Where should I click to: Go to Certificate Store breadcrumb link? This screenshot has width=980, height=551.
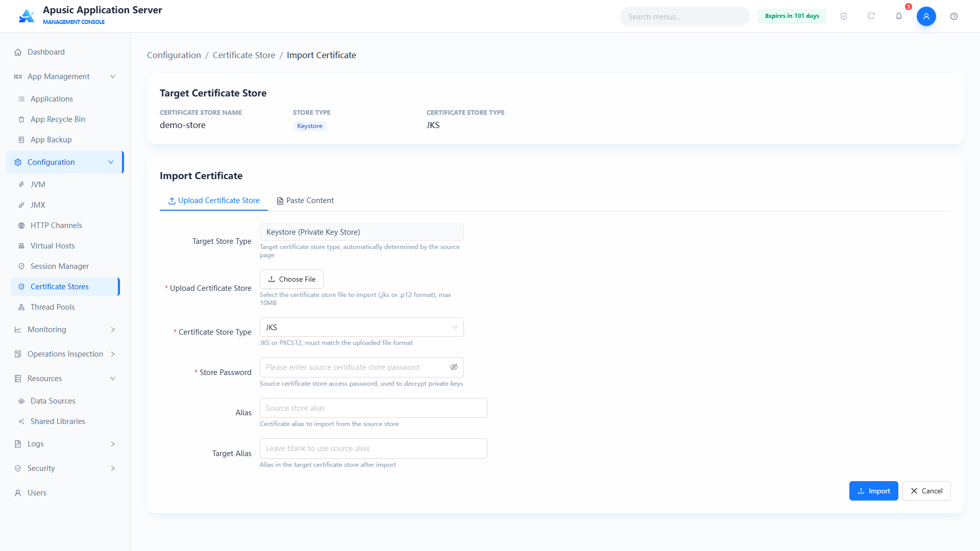pos(244,55)
